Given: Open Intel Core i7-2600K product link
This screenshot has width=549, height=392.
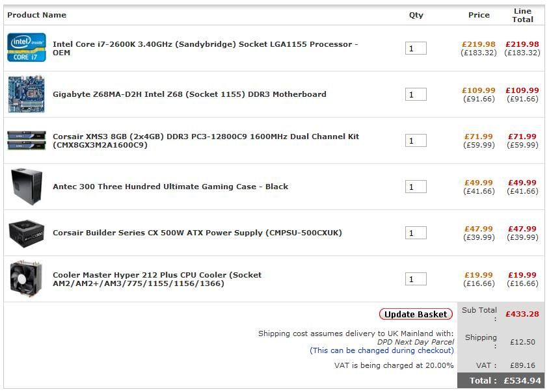Looking at the screenshot, I should pos(205,44).
